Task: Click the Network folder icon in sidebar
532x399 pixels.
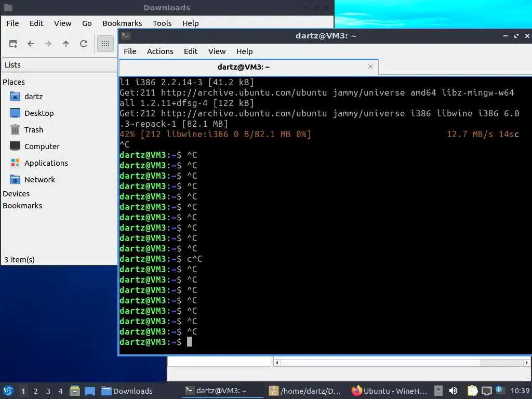Action: pyautogui.click(x=15, y=179)
